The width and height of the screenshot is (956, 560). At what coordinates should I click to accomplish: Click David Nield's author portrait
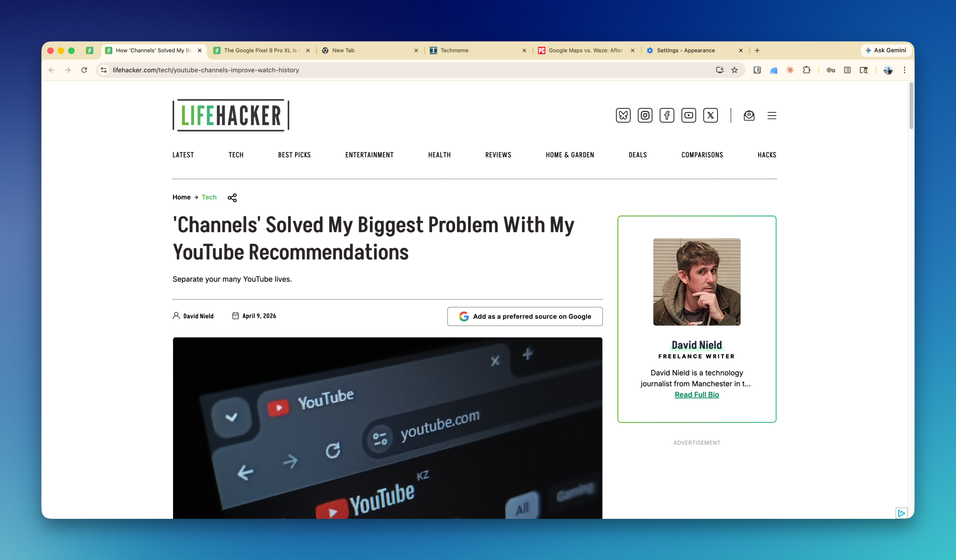pyautogui.click(x=696, y=282)
